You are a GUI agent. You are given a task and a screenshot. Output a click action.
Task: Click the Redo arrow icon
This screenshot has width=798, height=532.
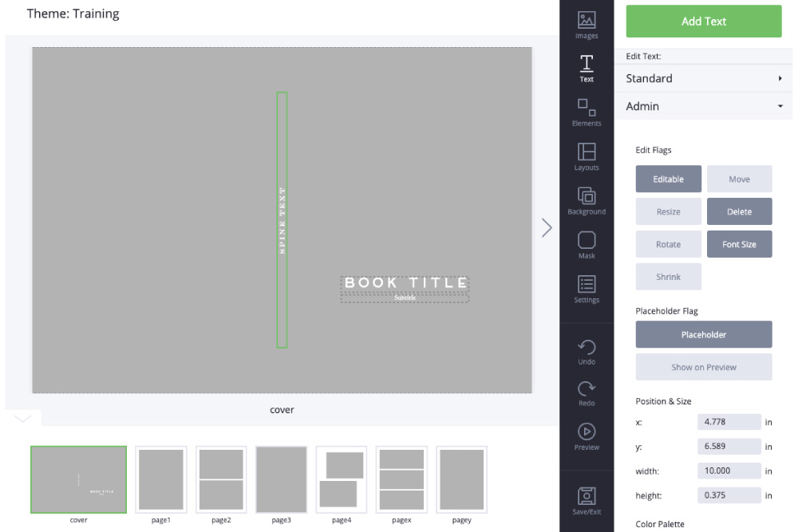click(587, 389)
